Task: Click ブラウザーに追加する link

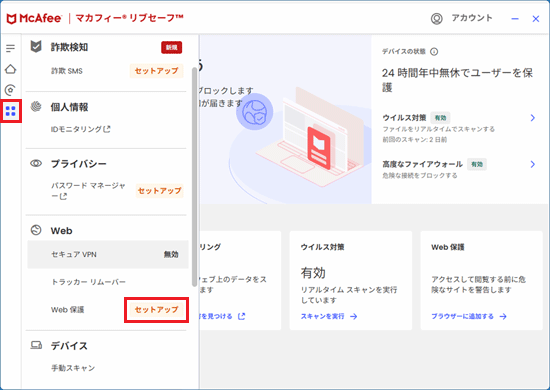Action: pyautogui.click(x=462, y=316)
